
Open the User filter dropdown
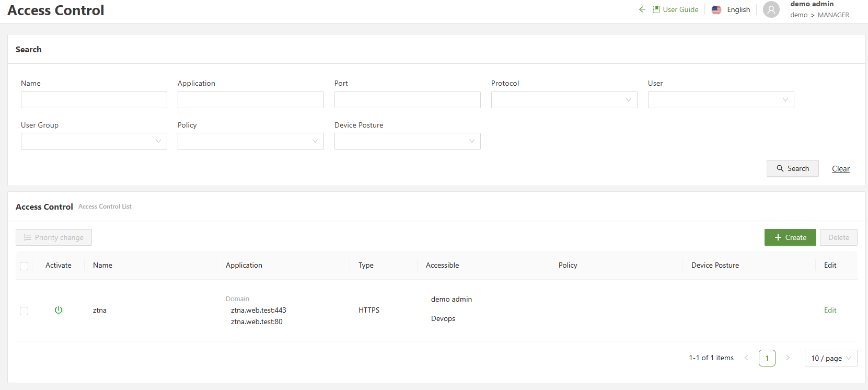(x=721, y=100)
